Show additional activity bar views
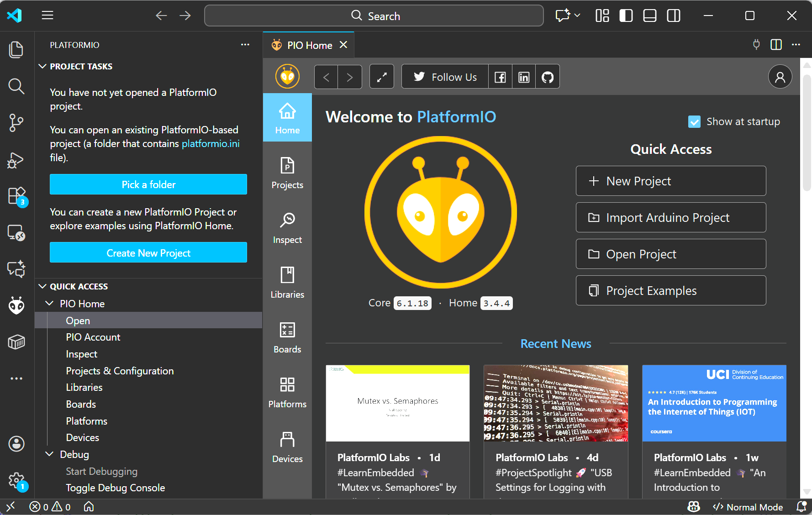 pyautogui.click(x=16, y=378)
